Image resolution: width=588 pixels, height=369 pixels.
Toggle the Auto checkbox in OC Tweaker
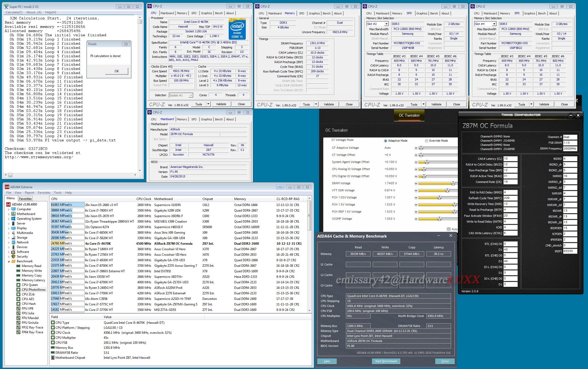[x=449, y=229]
